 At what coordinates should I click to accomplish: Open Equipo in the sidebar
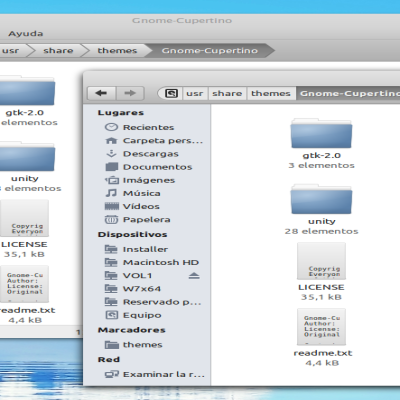point(142,315)
